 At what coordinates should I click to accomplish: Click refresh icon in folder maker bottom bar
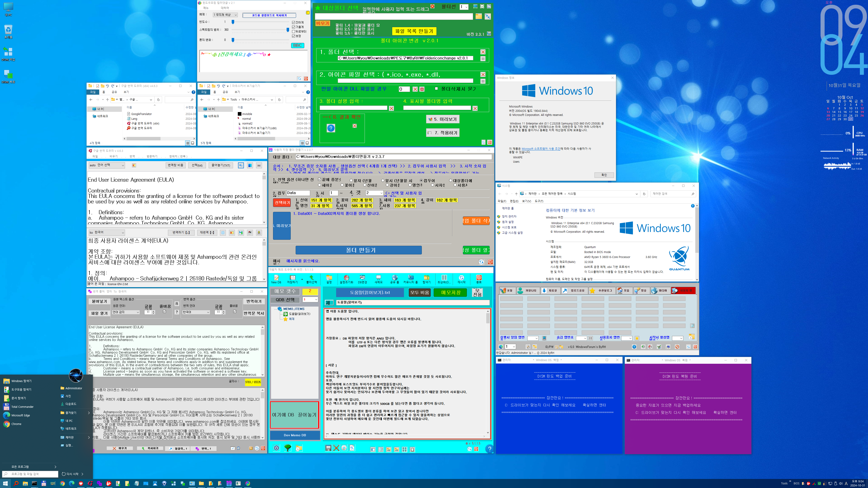tap(481, 262)
